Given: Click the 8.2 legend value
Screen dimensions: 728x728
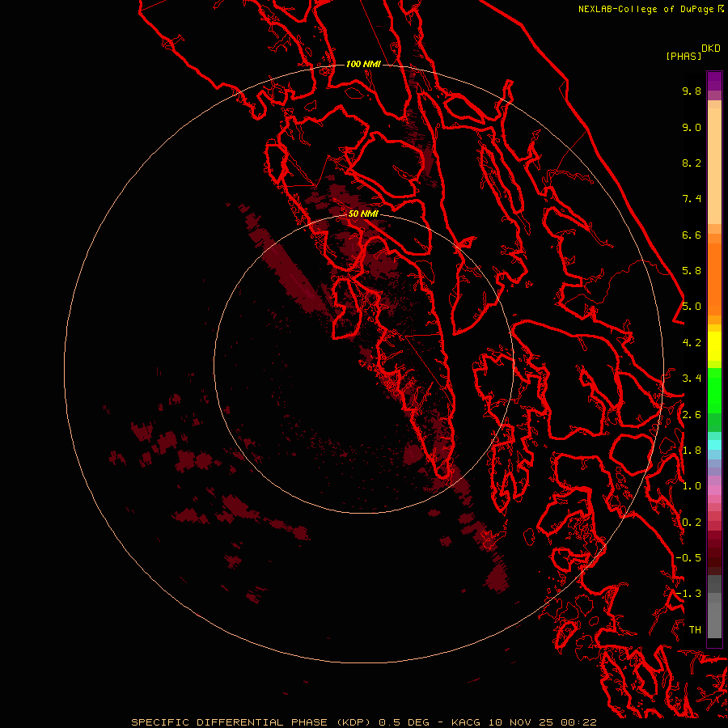Looking at the screenshot, I should tap(692, 163).
